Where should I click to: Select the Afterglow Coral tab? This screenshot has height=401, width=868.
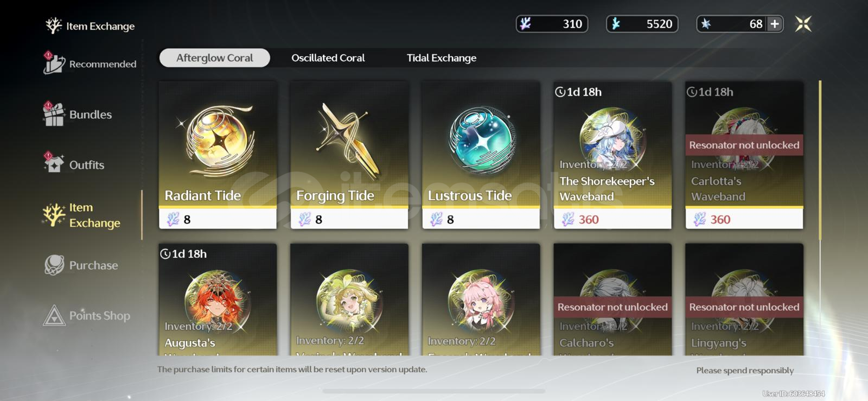click(x=214, y=58)
